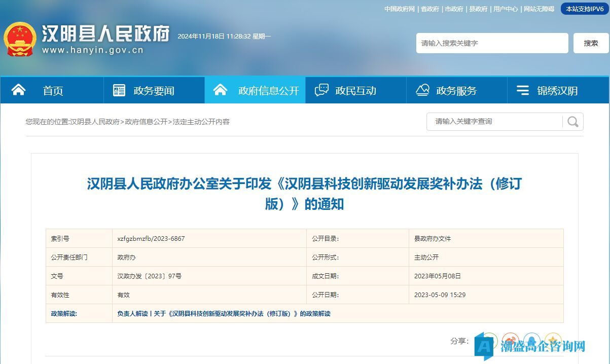The image size is (610, 364).
Task: Open the 中国政府网 top link
Action: click(x=400, y=9)
